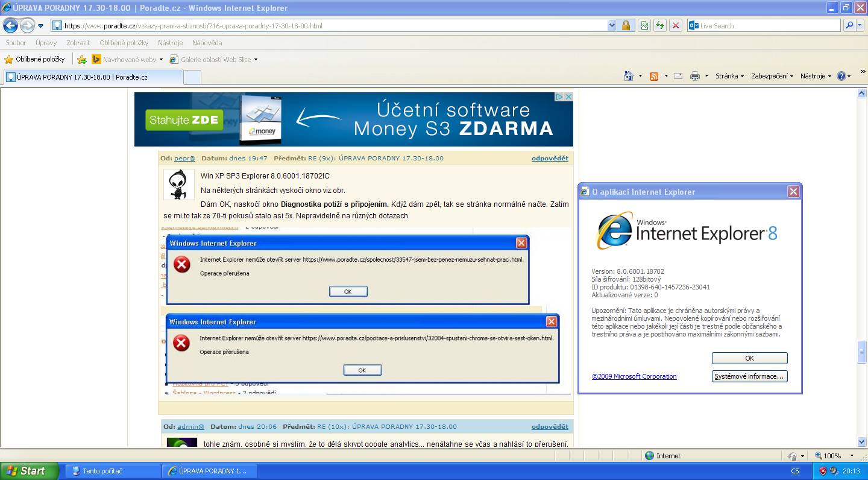The height and width of the screenshot is (480, 868).
Task: Go back with the Back arrow button
Action: click(x=10, y=25)
